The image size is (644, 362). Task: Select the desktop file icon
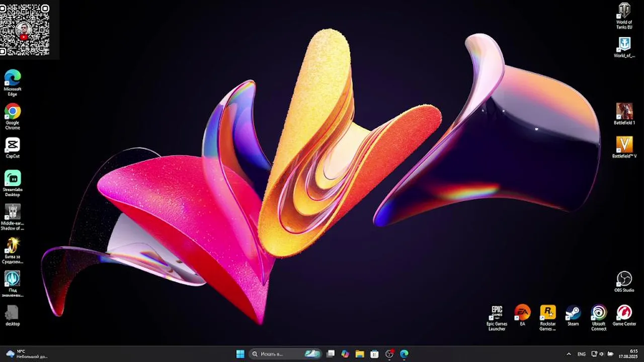(13, 316)
